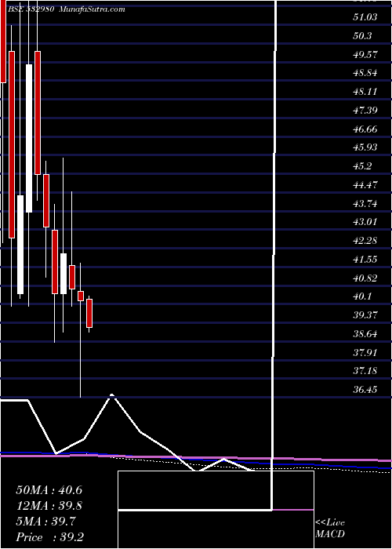392x549 pixels.
Task: Click the 51.03 price axis label
Action: [x=365, y=16]
